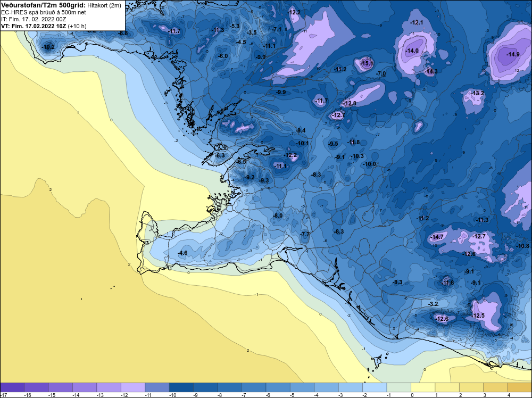This screenshot has height=398, width=532.
Task: Click the -14.9 temperature value
Action: [x=513, y=54]
